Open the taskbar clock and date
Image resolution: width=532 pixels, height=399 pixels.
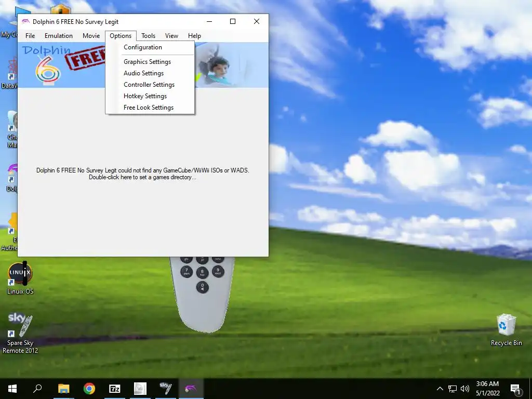(487, 389)
